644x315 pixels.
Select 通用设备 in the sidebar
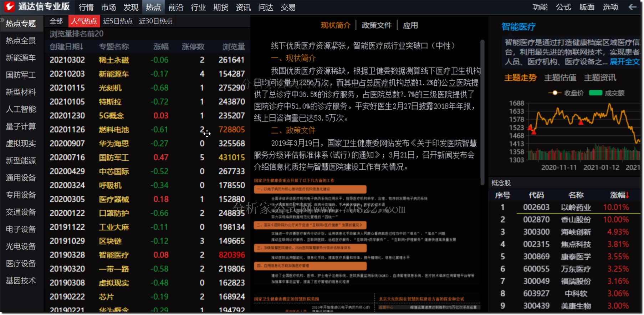click(x=21, y=178)
